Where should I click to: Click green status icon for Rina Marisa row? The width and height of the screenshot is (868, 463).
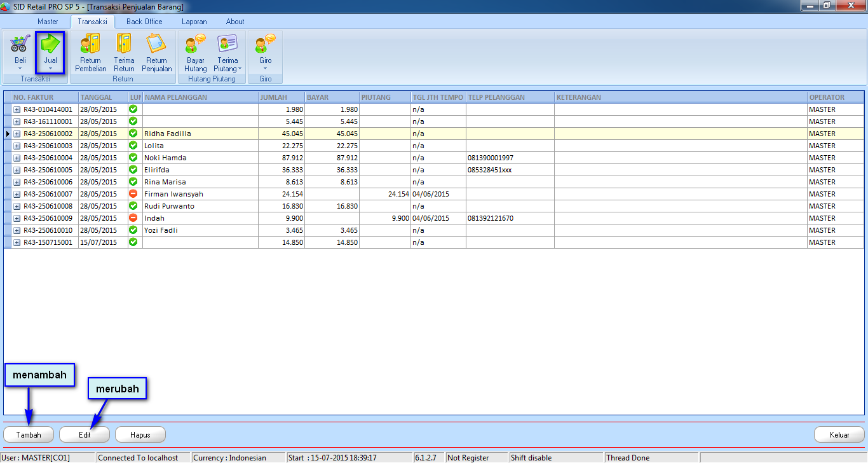click(133, 182)
